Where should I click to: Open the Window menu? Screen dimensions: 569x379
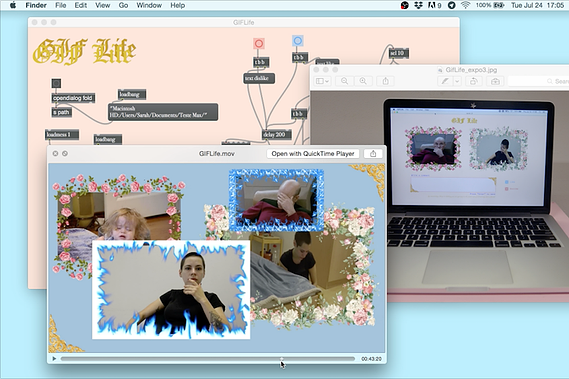pos(149,5)
